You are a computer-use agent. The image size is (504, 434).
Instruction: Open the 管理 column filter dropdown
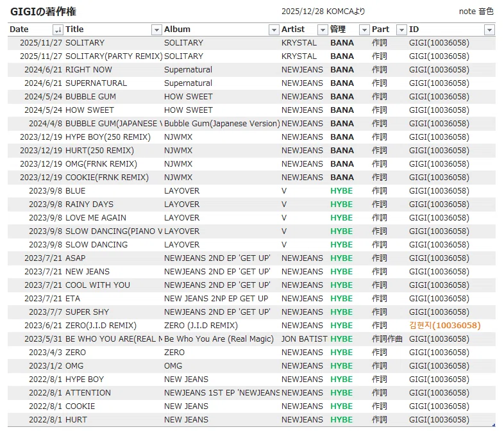pos(364,30)
